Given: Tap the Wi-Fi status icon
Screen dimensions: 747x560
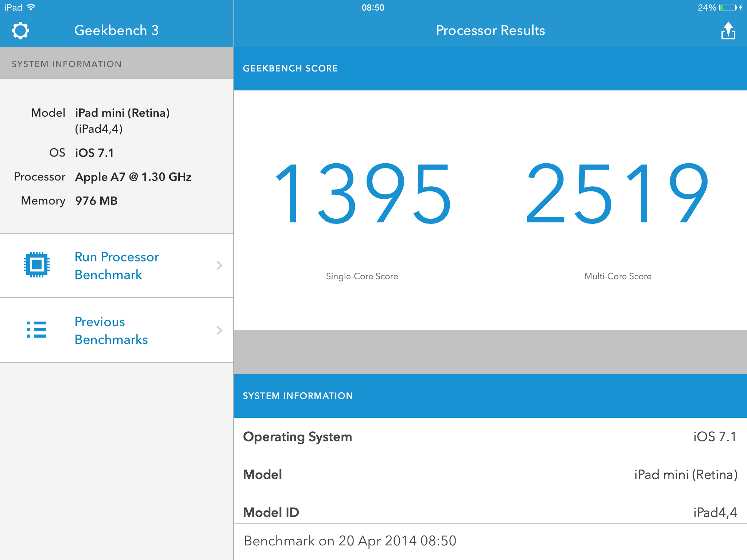Looking at the screenshot, I should coord(31,7).
